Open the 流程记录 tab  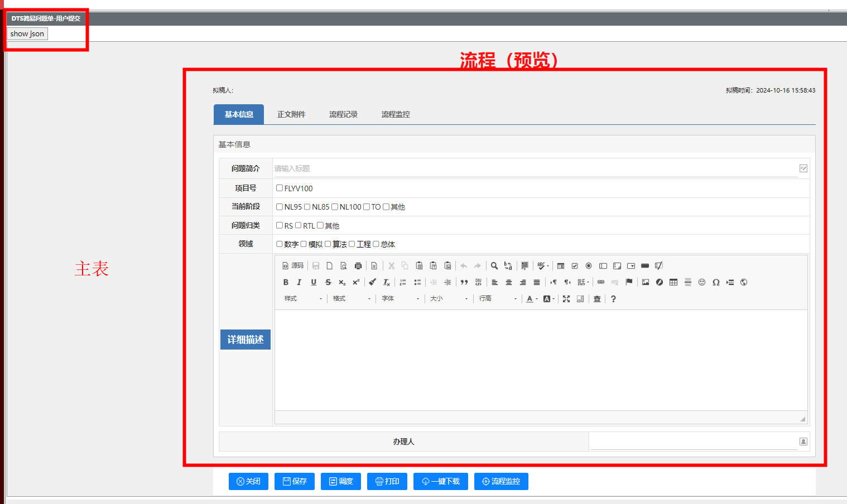click(x=343, y=114)
